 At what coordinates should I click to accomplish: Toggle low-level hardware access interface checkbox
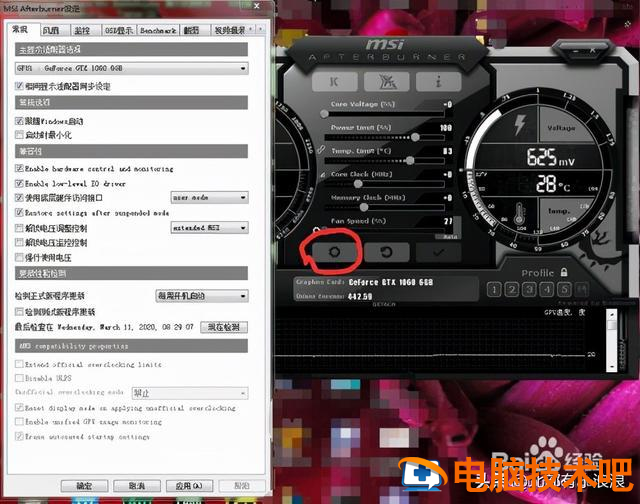(19, 198)
